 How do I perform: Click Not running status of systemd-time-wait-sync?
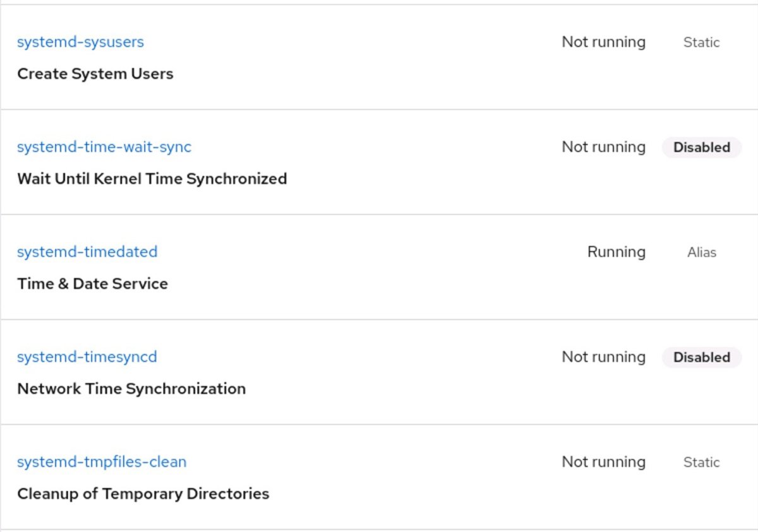tap(603, 147)
